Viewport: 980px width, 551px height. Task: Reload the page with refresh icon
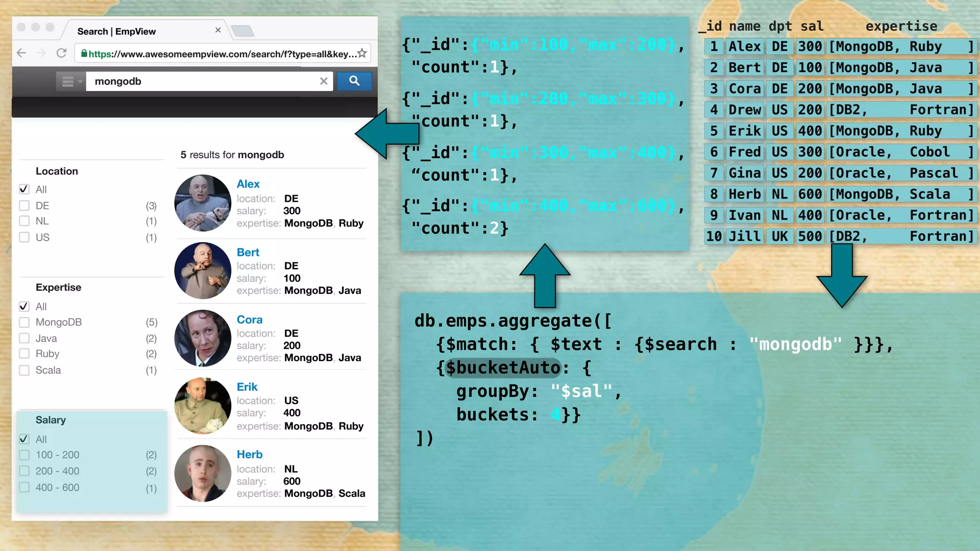(61, 53)
